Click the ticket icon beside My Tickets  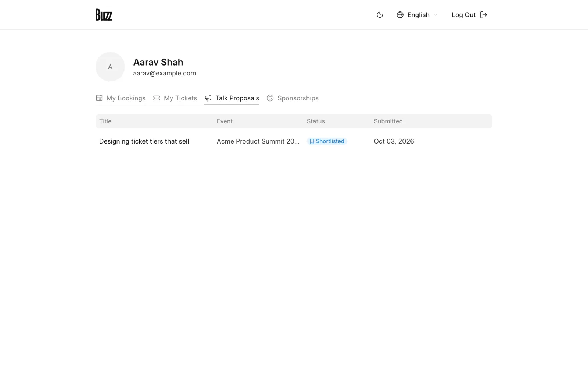click(157, 98)
